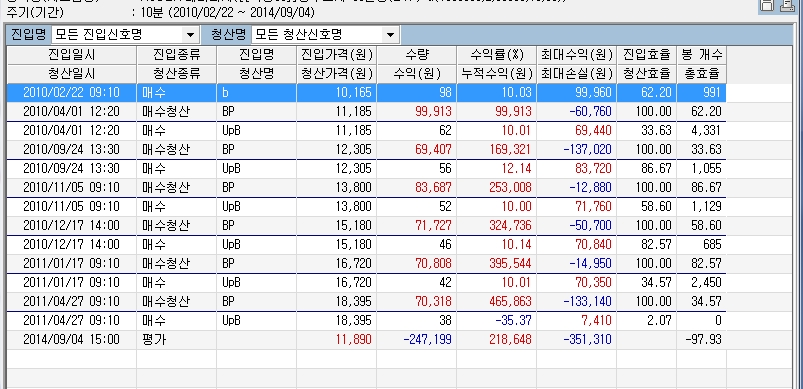Screen dimensions: 803x389
Task: Click the 진입효율 column header
Action: click(647, 54)
